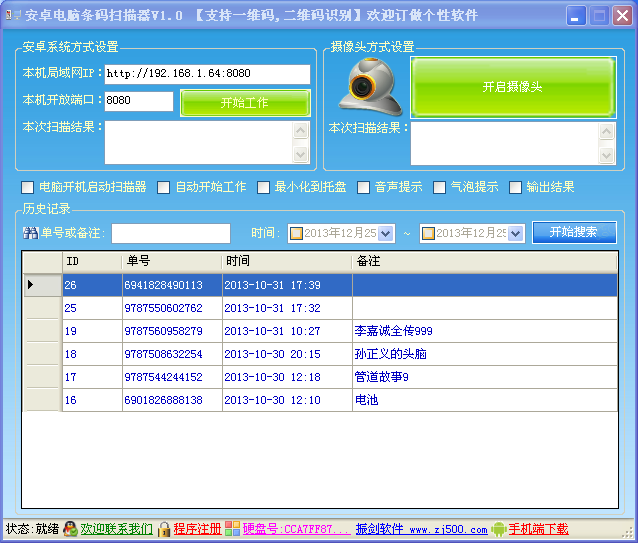The image size is (638, 543).
Task: Click time cell 2013-10-30 12:18
Action: click(x=287, y=377)
